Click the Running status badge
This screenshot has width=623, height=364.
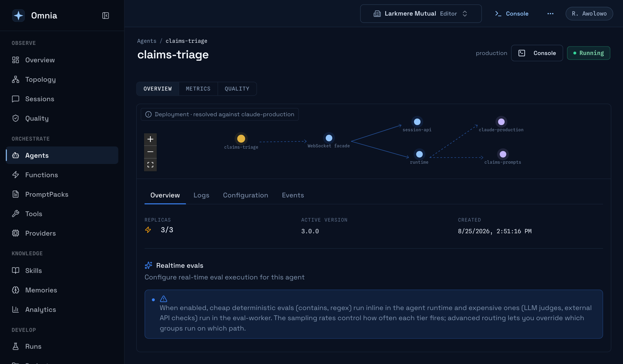[x=588, y=53]
